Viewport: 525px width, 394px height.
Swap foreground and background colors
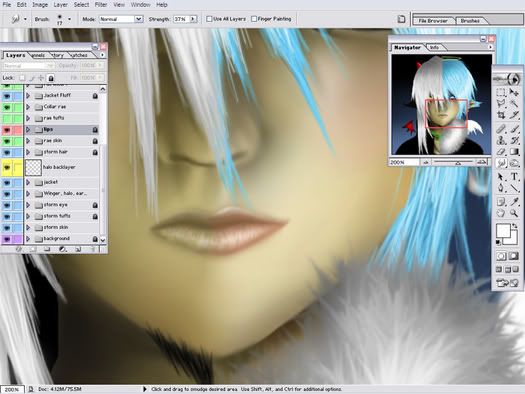(x=515, y=227)
